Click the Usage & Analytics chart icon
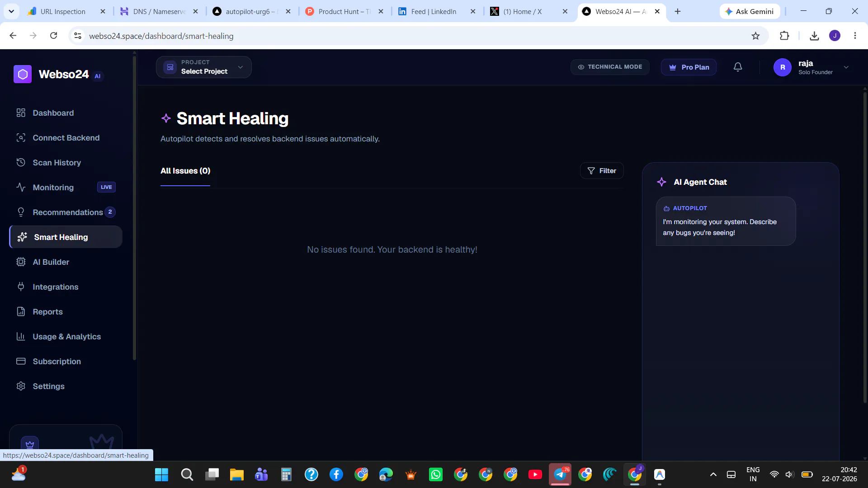The height and width of the screenshot is (488, 868). 21,336
